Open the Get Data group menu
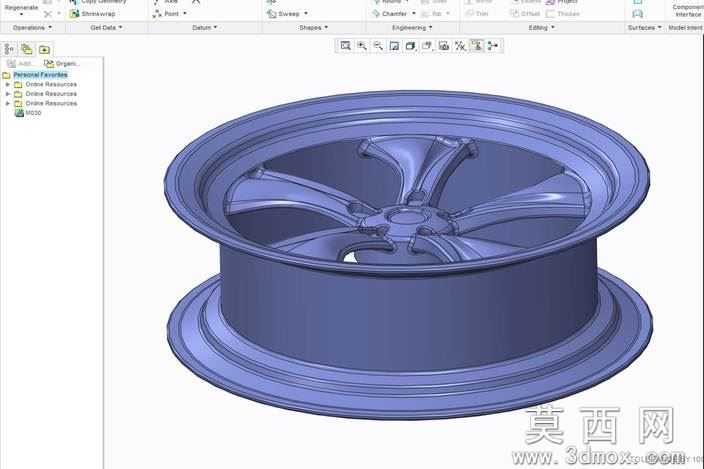 (106, 28)
